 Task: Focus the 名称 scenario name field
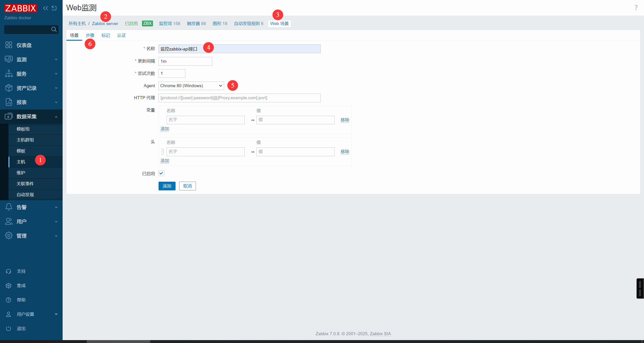click(239, 49)
